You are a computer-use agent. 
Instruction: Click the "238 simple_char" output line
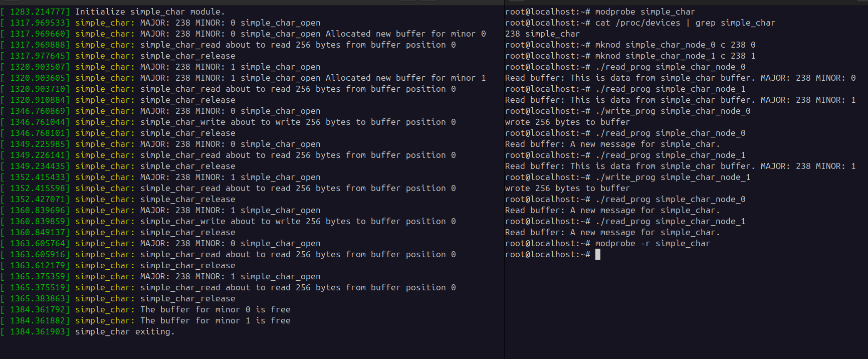pos(542,34)
